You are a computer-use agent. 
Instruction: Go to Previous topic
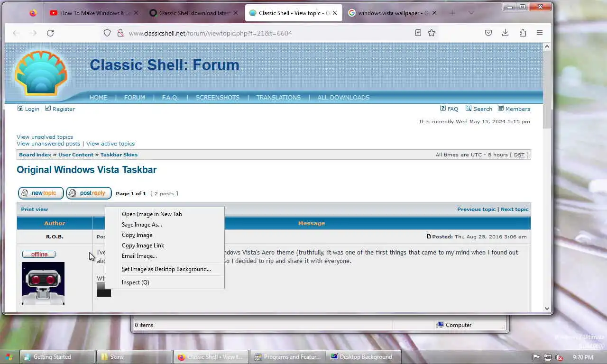(x=476, y=209)
